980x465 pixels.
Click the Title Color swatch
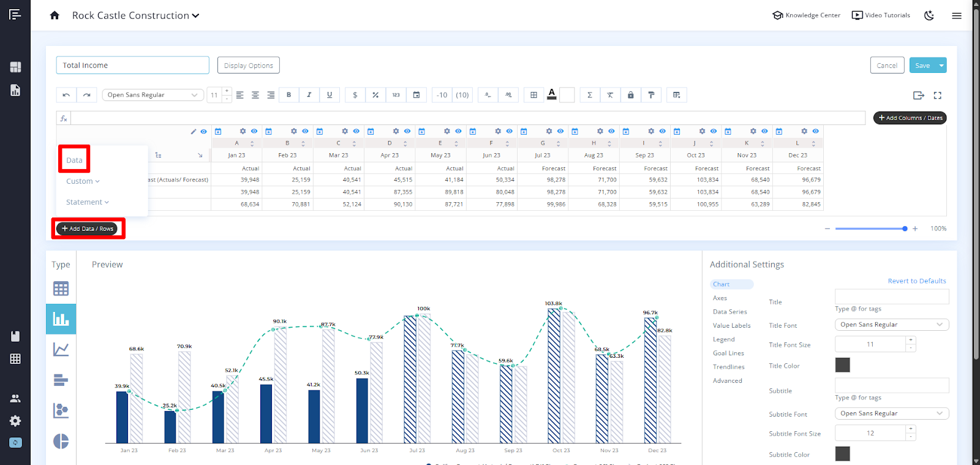[x=842, y=365]
